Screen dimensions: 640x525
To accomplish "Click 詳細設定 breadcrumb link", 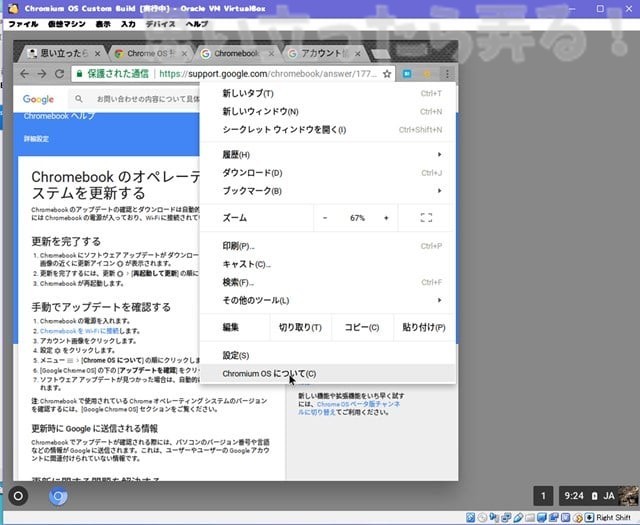I will pos(36,139).
